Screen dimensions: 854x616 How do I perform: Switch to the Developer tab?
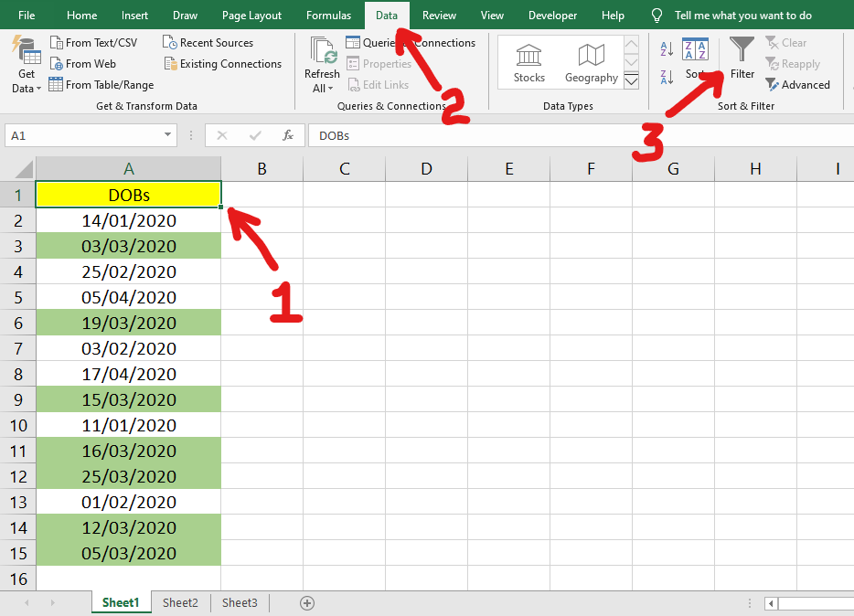coord(552,16)
